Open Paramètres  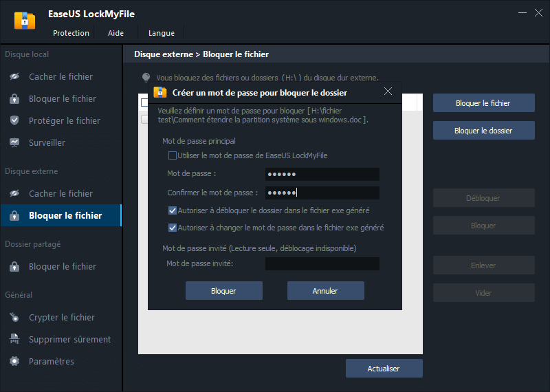(61, 361)
